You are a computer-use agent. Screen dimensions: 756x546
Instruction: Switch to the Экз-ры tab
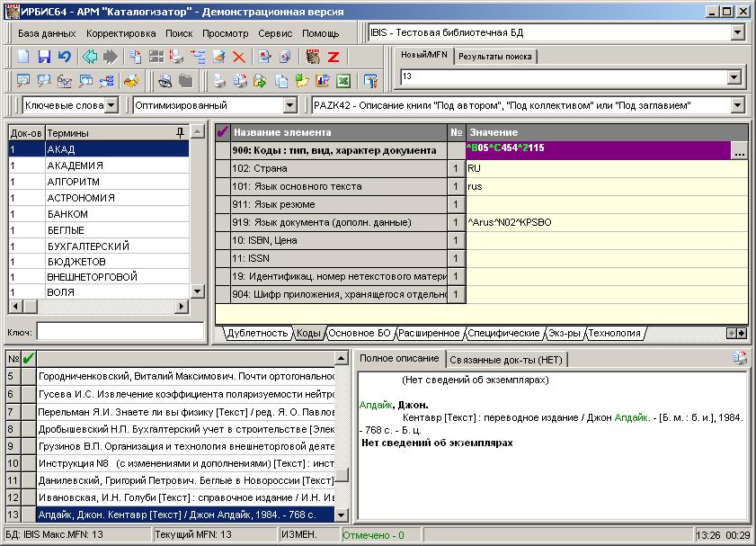(x=565, y=334)
